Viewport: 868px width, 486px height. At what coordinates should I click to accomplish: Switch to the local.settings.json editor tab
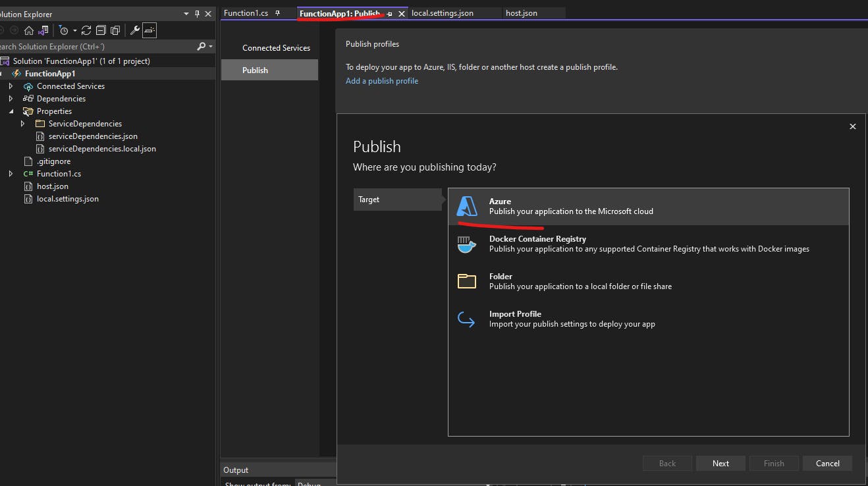tap(443, 13)
